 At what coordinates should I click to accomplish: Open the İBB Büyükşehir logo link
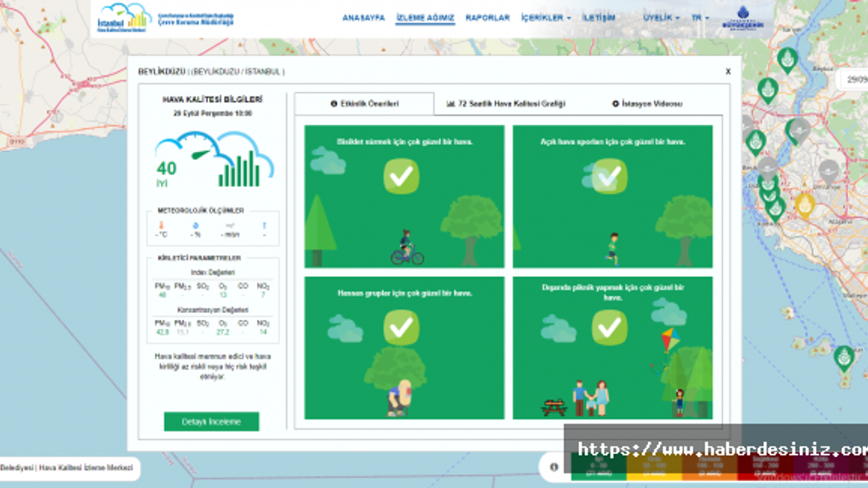click(x=743, y=18)
